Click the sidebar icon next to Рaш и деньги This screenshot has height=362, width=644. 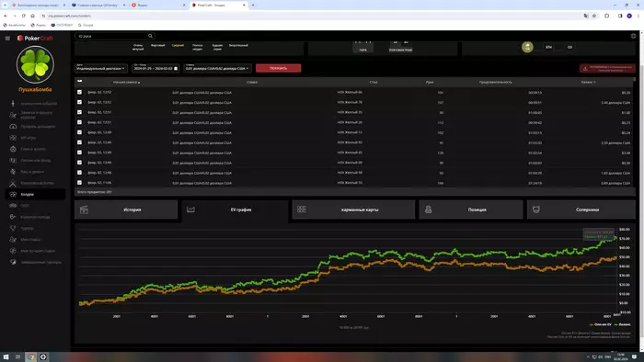click(x=13, y=172)
